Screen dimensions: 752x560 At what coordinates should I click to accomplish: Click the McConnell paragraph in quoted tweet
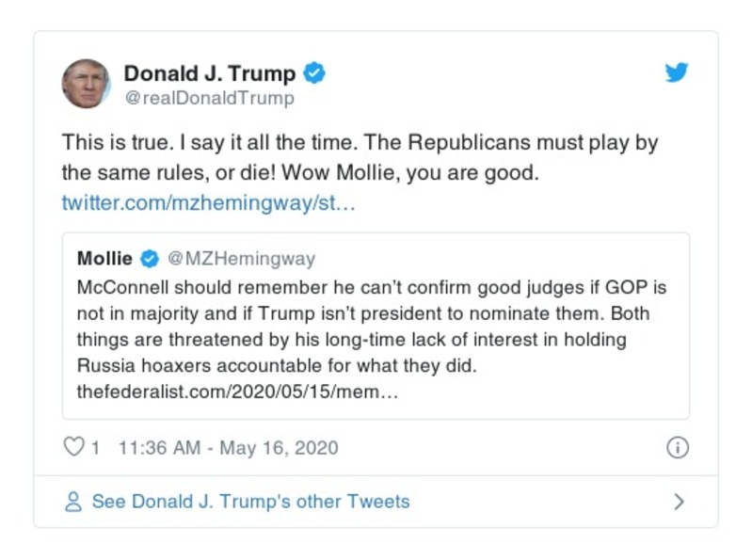pos(372,326)
